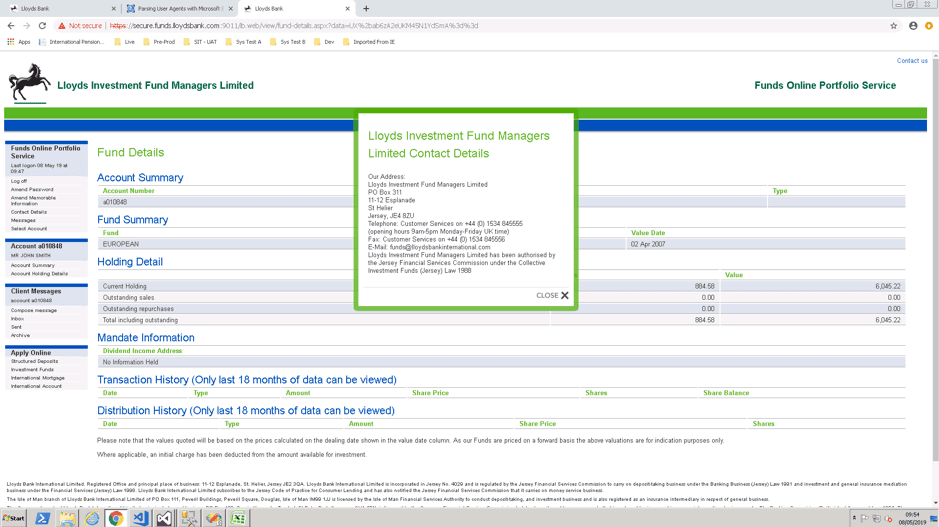939x527 pixels.
Task: Click Chrome icon in taskbar
Action: point(116,518)
